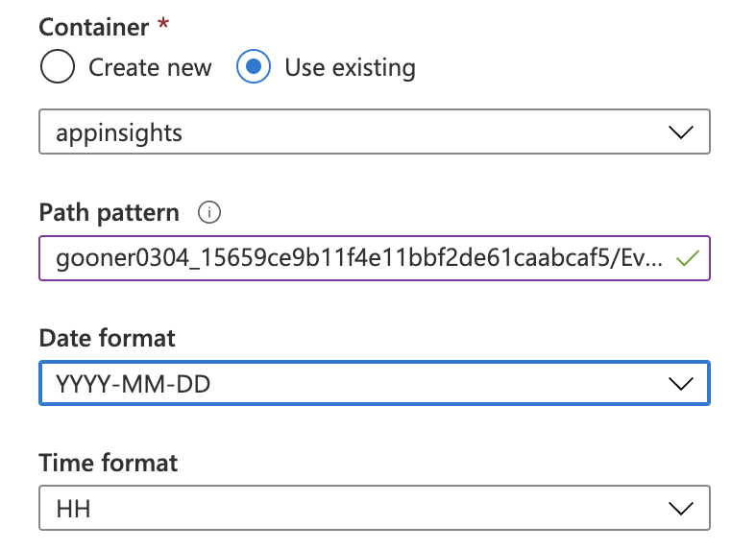Click the Time format chevron arrow
This screenshot has height=550, width=756.
[680, 508]
